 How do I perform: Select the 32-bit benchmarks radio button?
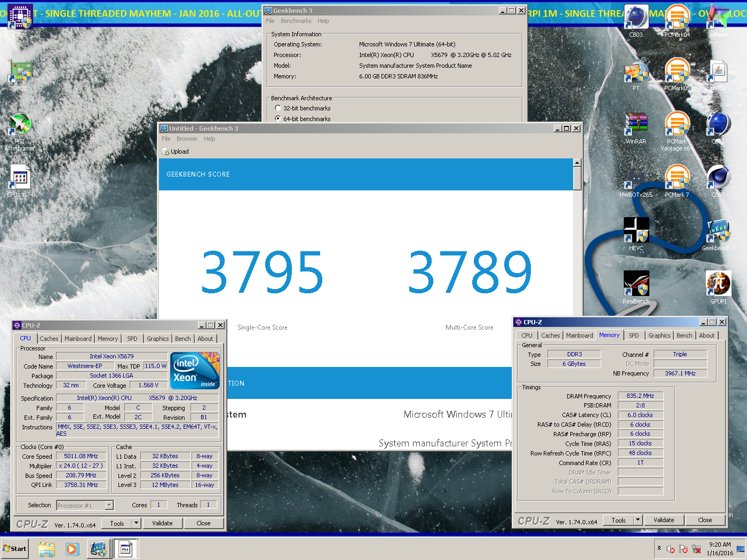278,108
